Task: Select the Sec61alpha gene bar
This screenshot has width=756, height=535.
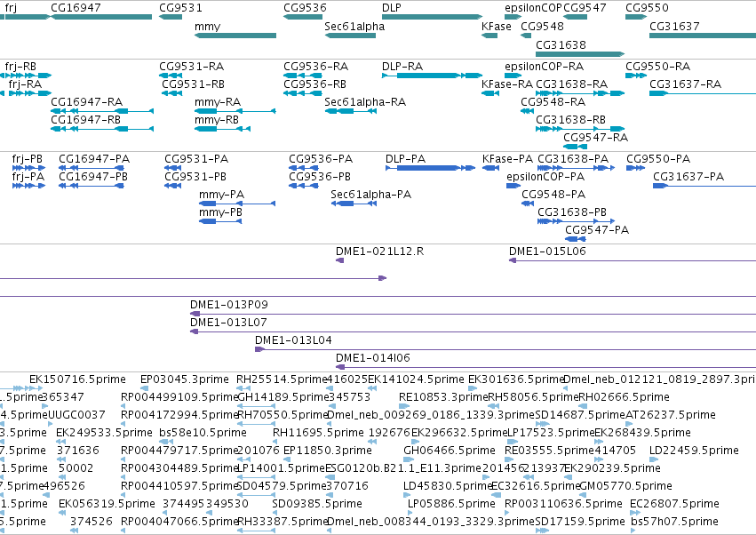Action: (x=350, y=36)
